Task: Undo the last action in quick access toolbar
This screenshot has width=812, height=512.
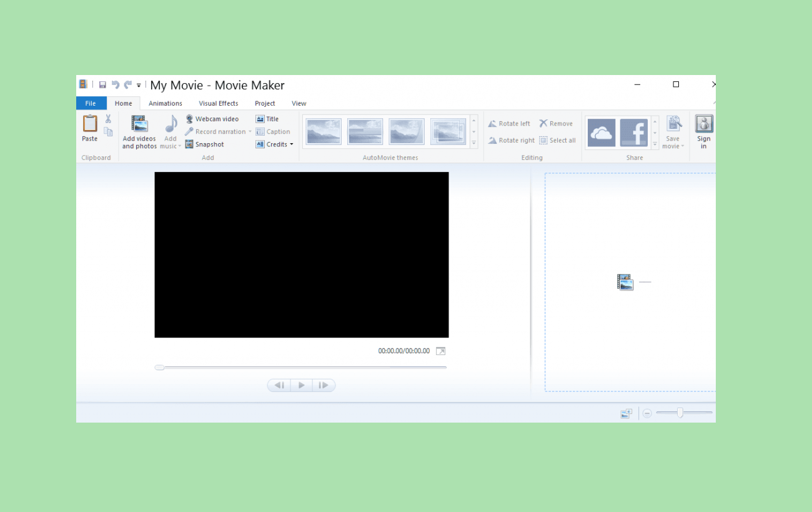Action: (115, 85)
